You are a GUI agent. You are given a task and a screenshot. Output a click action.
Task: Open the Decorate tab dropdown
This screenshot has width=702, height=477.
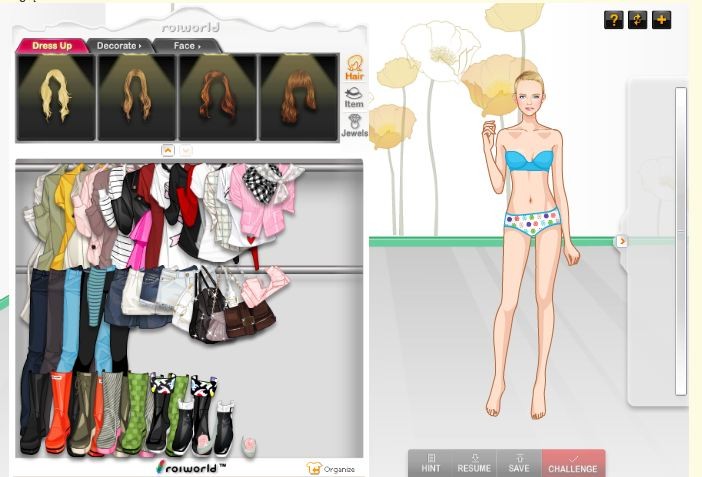click(119, 46)
